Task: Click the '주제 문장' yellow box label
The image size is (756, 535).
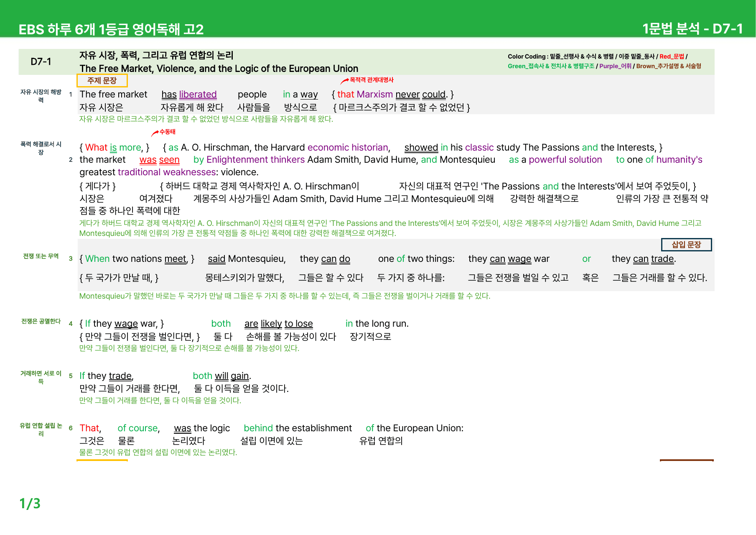Action: (x=102, y=80)
